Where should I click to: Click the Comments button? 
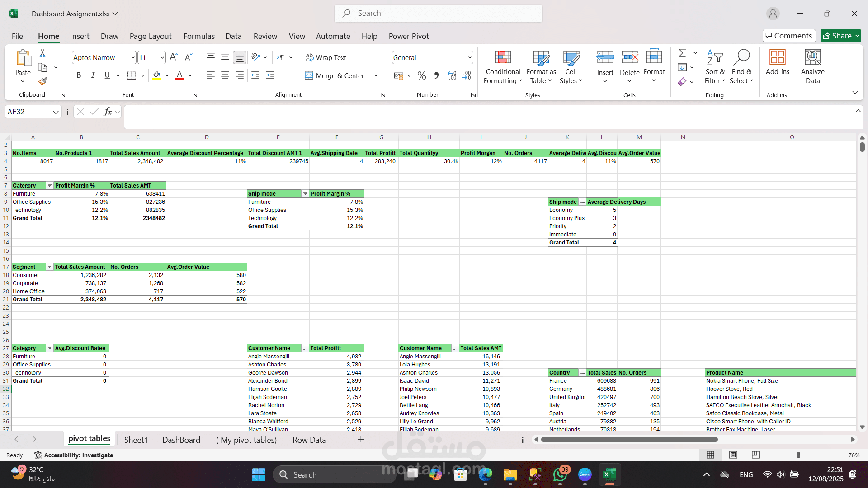[x=789, y=36]
